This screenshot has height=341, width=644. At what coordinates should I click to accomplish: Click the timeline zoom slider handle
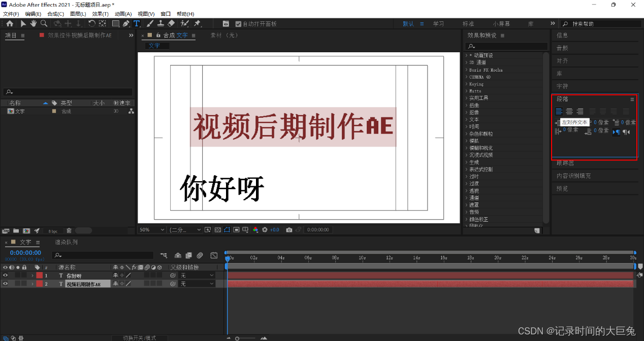pos(237,338)
